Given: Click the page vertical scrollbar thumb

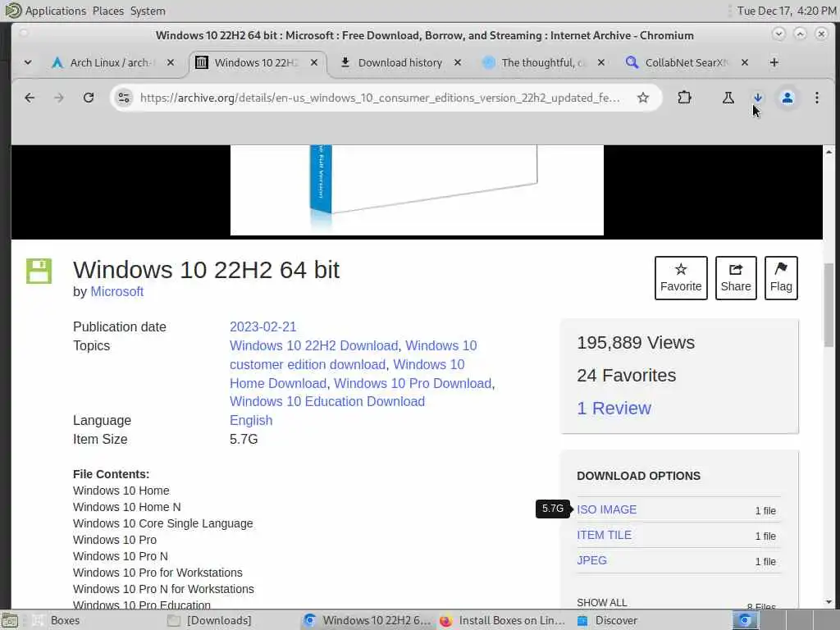Looking at the screenshot, I should tap(829, 305).
